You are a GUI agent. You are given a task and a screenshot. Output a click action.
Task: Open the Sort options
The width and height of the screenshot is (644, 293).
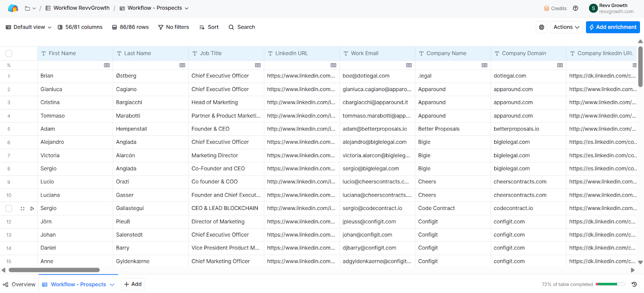click(209, 27)
